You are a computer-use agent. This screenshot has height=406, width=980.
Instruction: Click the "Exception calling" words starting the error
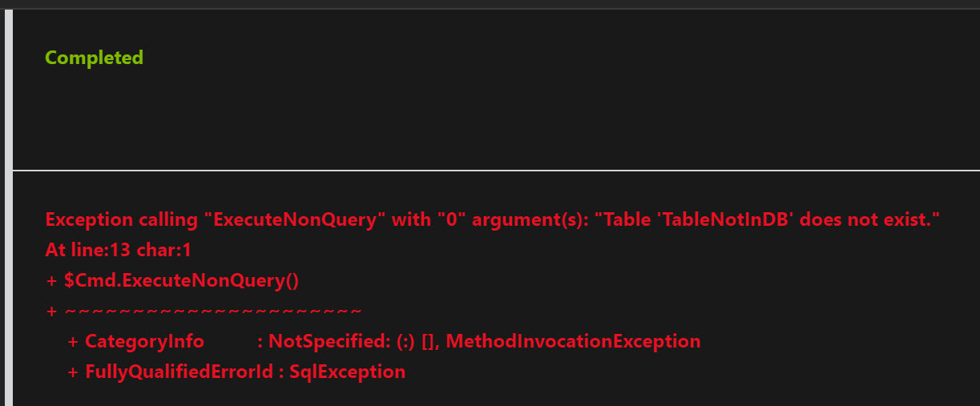111,219
